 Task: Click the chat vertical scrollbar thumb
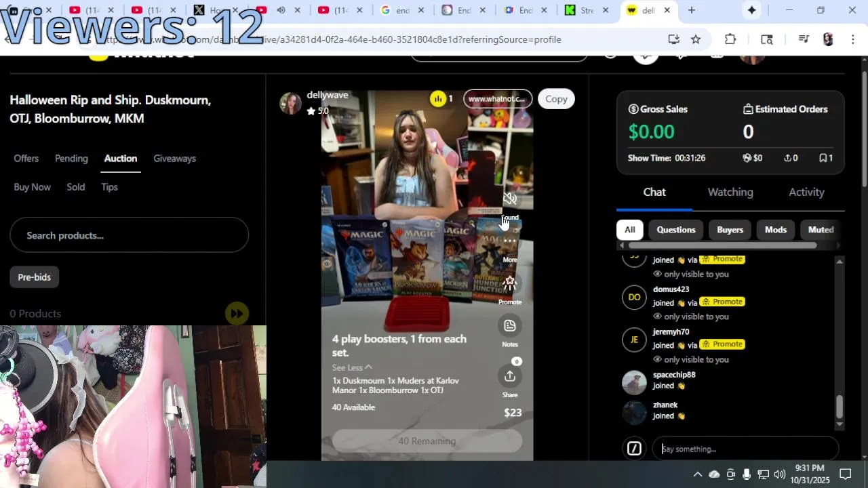(839, 407)
